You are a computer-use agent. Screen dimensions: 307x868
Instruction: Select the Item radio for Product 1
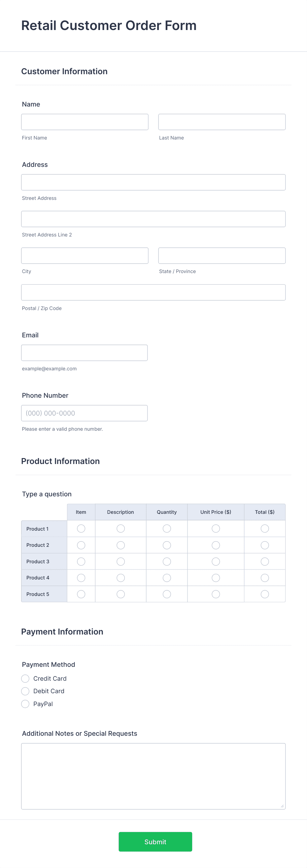pos(81,528)
